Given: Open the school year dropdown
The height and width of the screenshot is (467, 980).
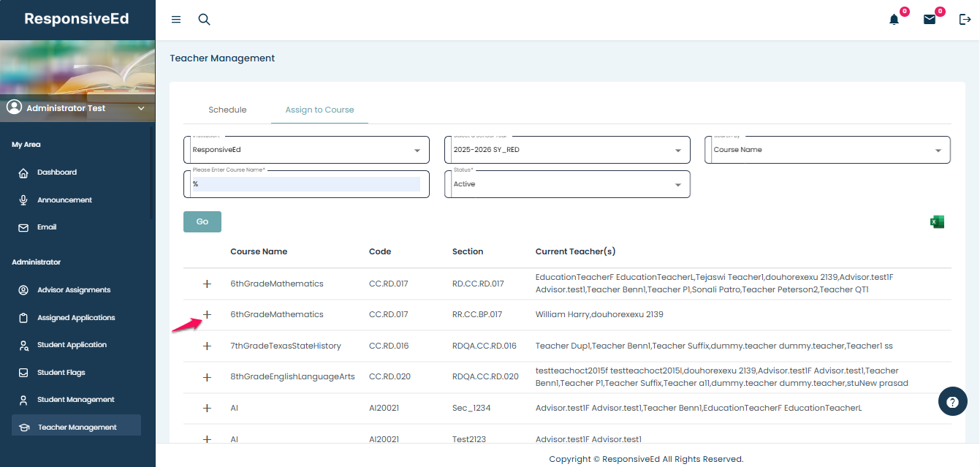Looking at the screenshot, I should point(567,150).
